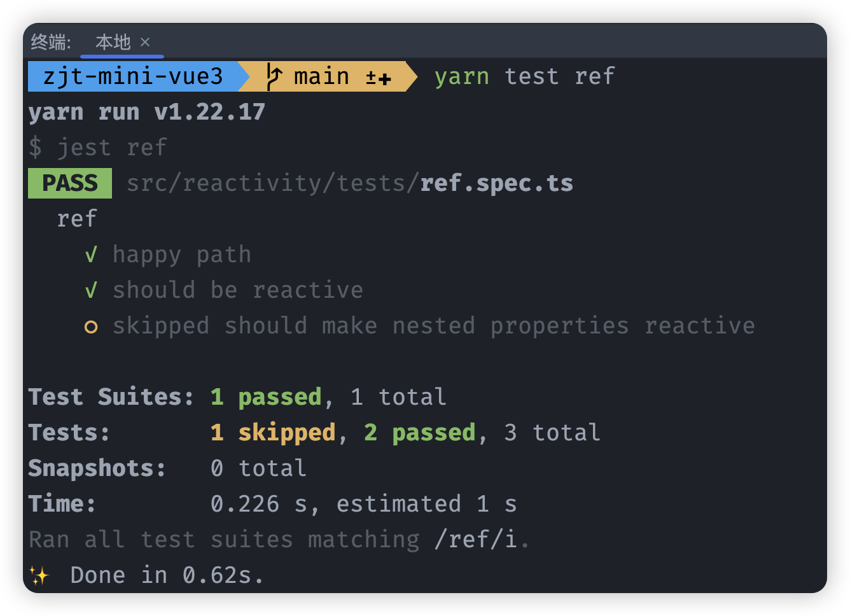This screenshot has height=616, width=850.
Task: Open the ref.spec.ts file path
Action: pyautogui.click(x=349, y=183)
